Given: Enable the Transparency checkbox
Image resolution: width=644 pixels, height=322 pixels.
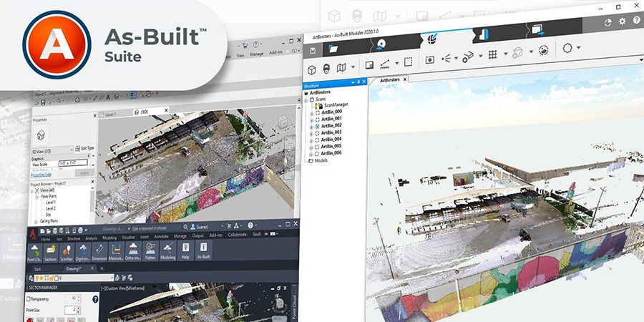Looking at the screenshot, I should tap(29, 298).
